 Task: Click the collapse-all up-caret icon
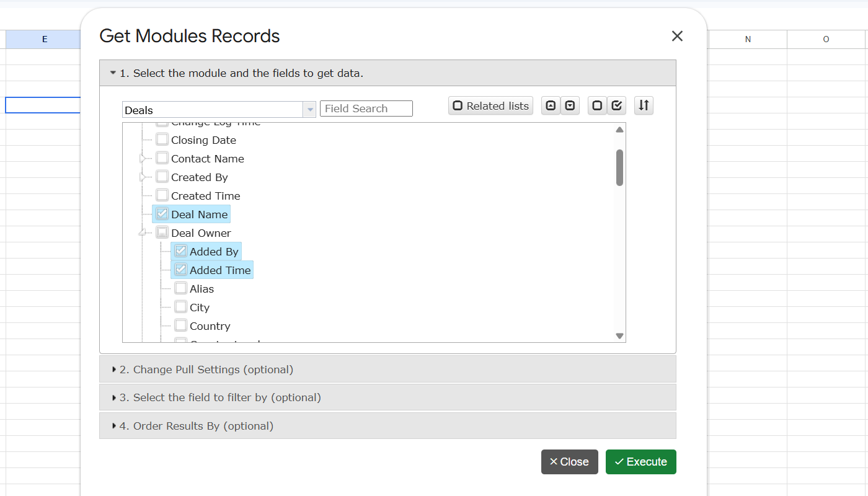551,106
